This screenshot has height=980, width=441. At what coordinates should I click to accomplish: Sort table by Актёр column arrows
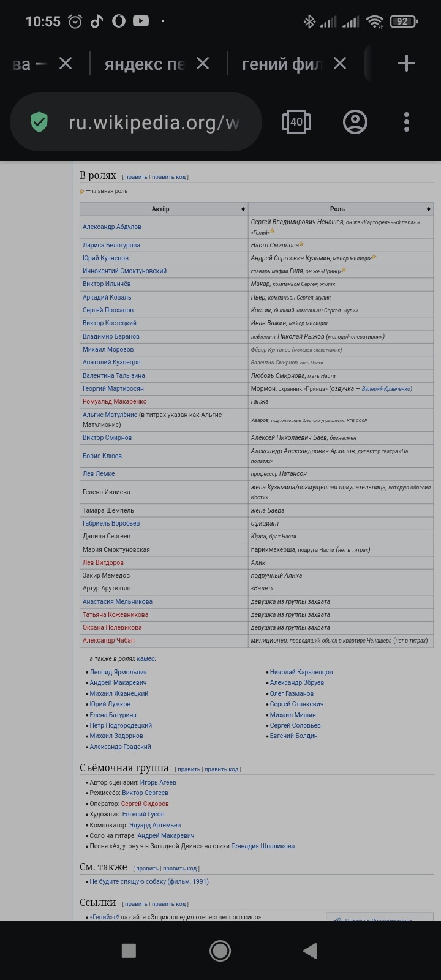click(x=243, y=209)
